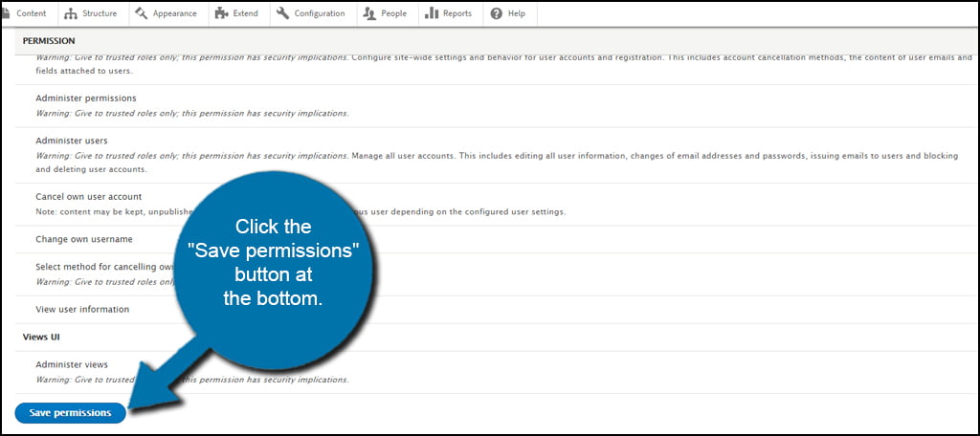The height and width of the screenshot is (436, 980).
Task: Click the Structure hierarchy icon
Action: point(71,13)
